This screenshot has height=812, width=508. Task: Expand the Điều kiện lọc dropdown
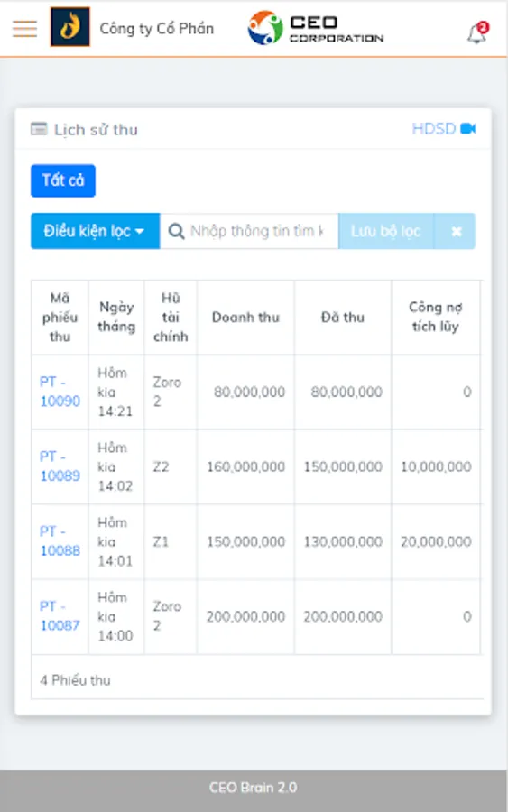point(95,231)
